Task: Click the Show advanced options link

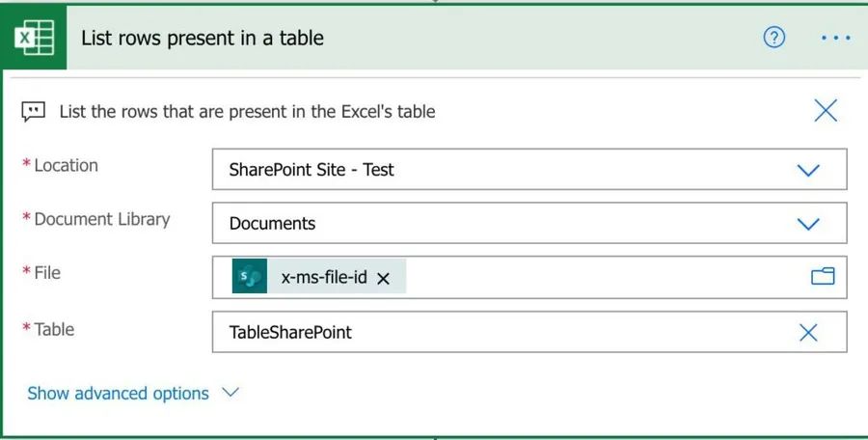Action: pyautogui.click(x=118, y=393)
